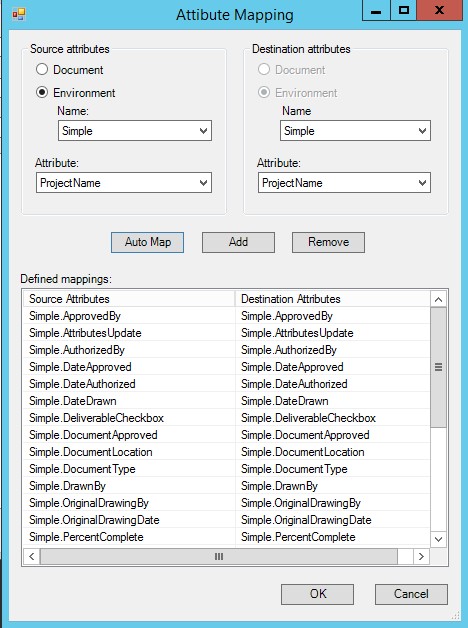Expand the destination Attribute ProjectName combo box
The width and height of the screenshot is (468, 628).
tap(344, 183)
